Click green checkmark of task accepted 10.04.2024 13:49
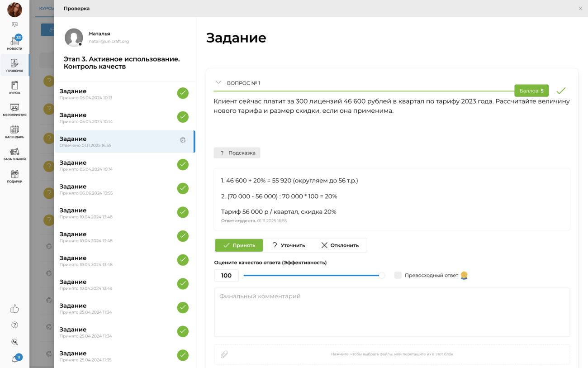 183,284
